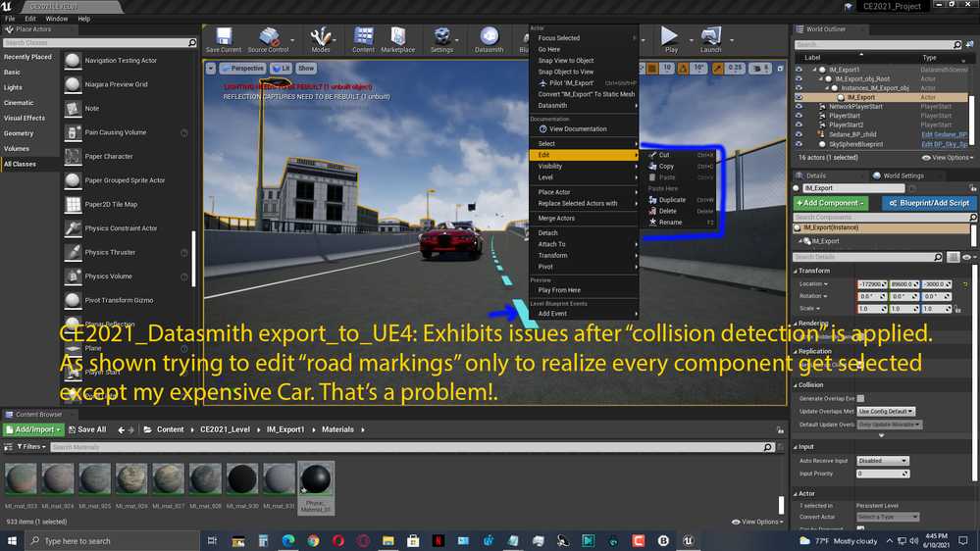Toggle visibility of PlayerStart2 actor
980x551 pixels.
click(x=799, y=125)
